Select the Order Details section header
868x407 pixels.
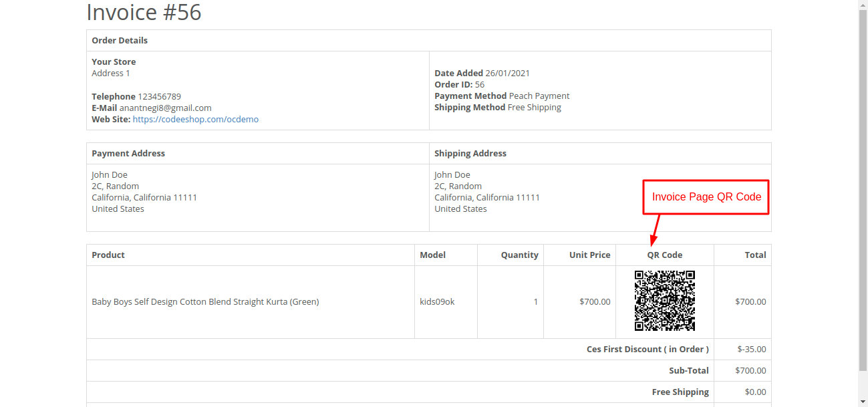click(120, 41)
